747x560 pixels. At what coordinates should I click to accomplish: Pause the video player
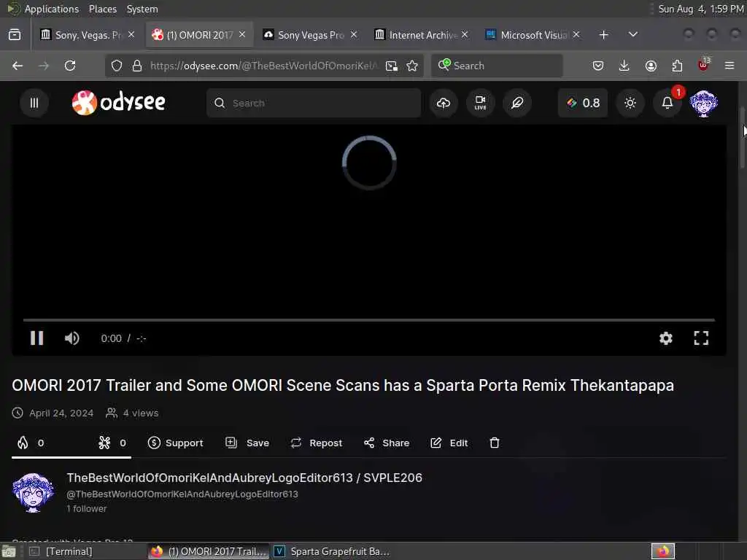[36, 338]
